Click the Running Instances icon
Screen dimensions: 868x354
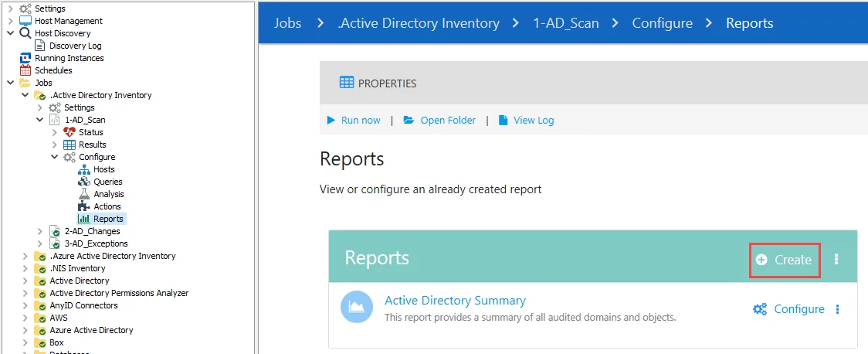click(x=25, y=58)
